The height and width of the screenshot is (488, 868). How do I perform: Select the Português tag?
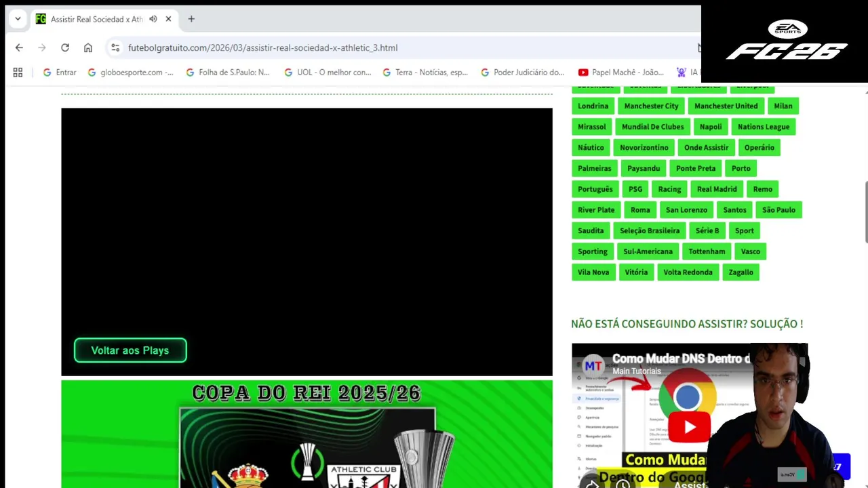click(x=595, y=189)
